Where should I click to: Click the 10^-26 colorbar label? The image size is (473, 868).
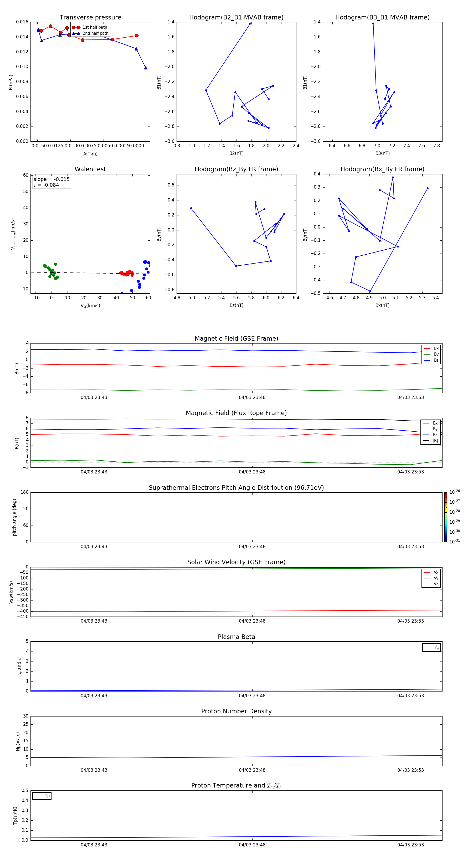click(455, 492)
